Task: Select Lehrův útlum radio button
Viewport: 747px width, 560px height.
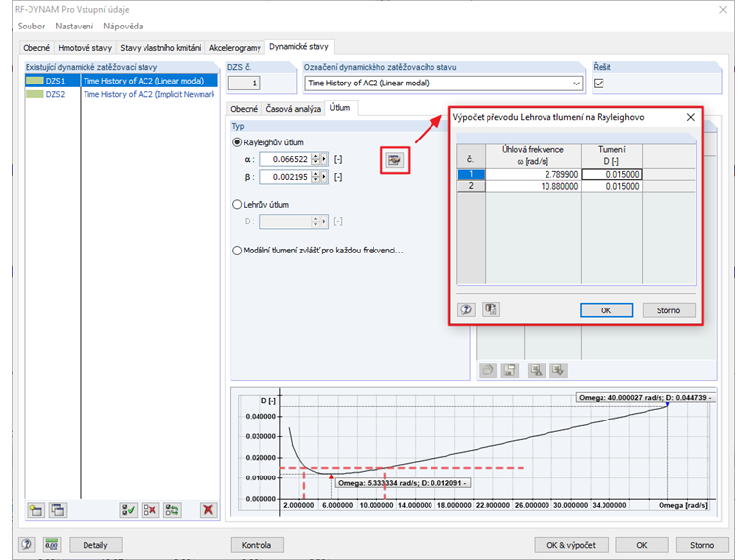Action: (x=237, y=204)
